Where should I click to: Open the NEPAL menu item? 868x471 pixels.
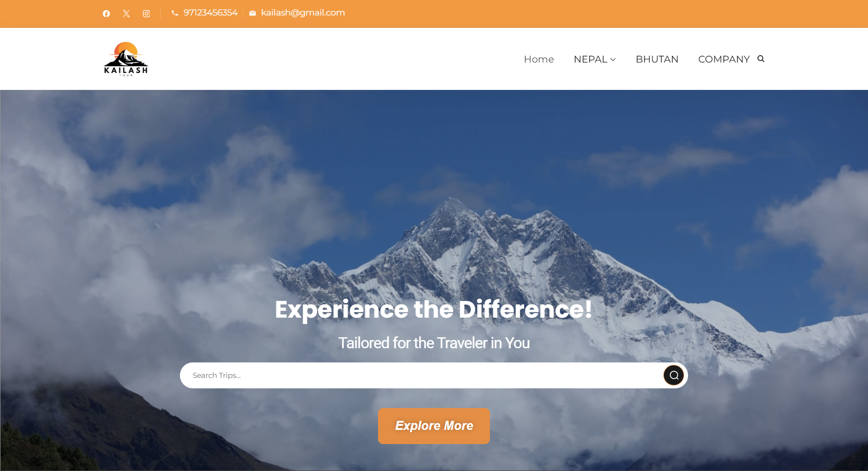click(590, 59)
